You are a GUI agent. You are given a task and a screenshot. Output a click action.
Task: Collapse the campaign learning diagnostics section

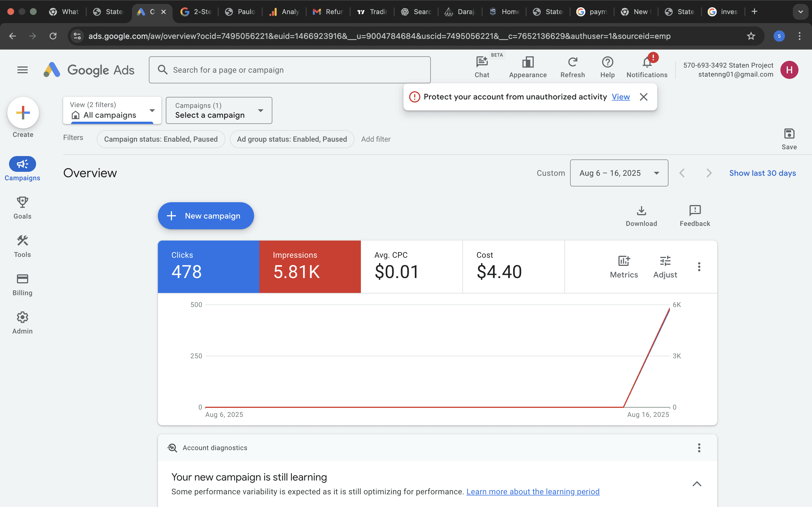pyautogui.click(x=697, y=484)
